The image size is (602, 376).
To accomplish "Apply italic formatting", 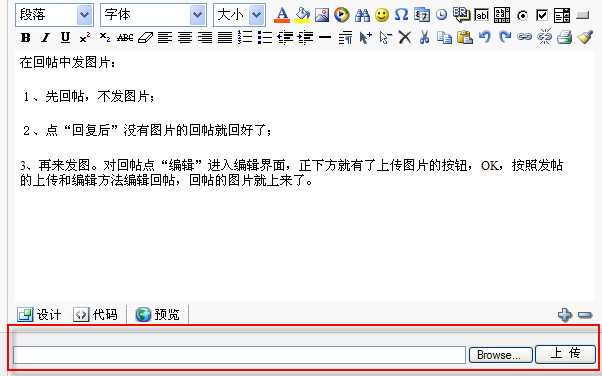I will 45,38.
